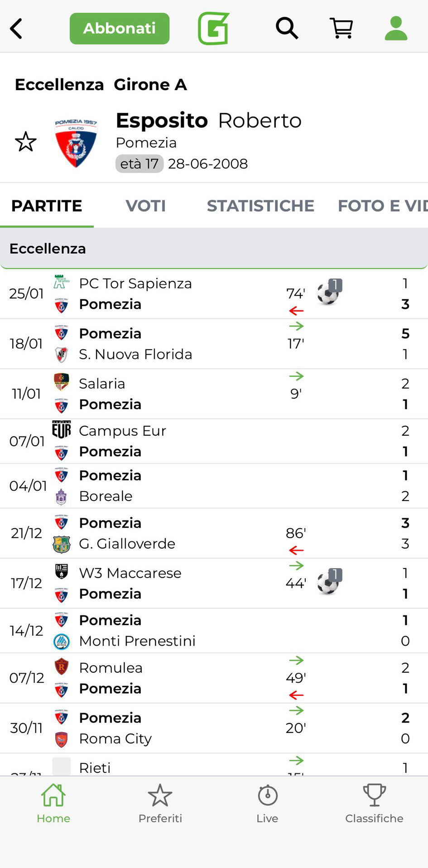Switch to the VOTI tab
This screenshot has width=428, height=868.
pyautogui.click(x=145, y=206)
